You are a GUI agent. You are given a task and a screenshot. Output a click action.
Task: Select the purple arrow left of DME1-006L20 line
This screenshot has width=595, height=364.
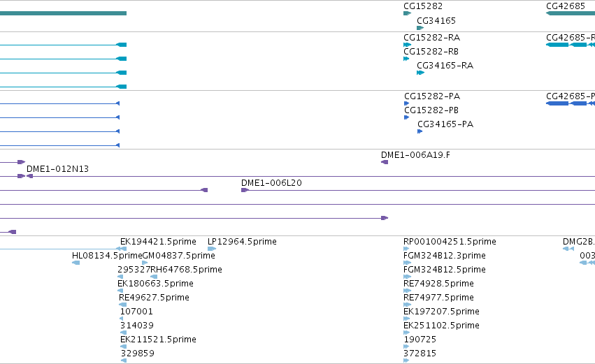245,190
